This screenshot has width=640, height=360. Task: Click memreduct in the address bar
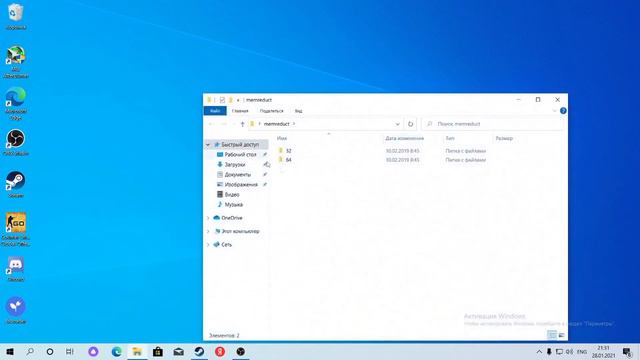tap(277, 124)
